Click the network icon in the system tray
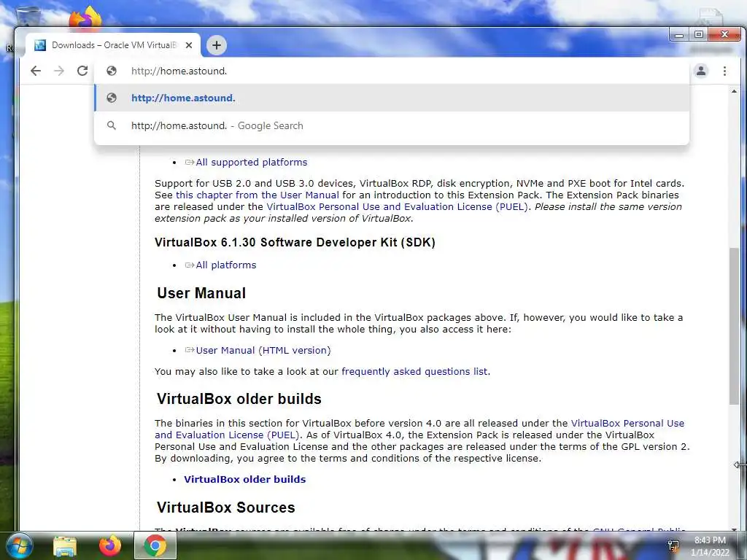 673,545
